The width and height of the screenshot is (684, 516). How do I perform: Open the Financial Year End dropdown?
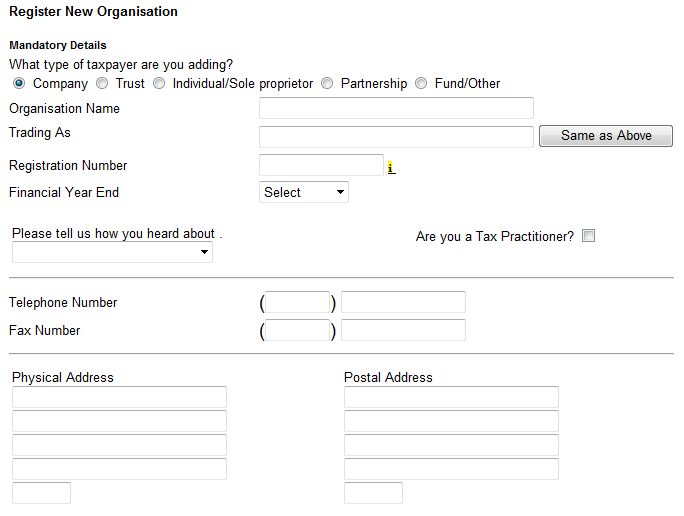(x=304, y=192)
